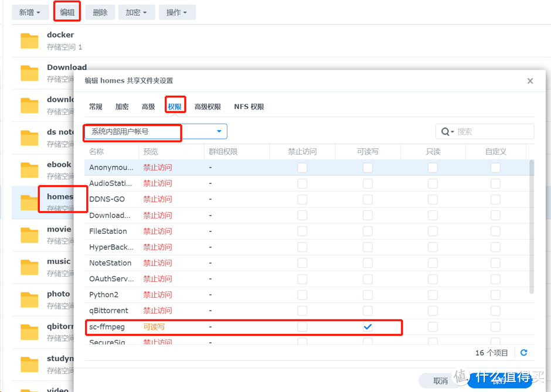
Task: Check 只读 for HyperBackup user
Action: coord(433,247)
